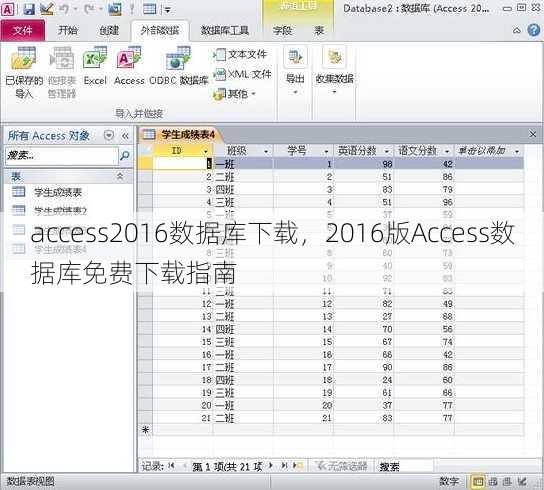The height and width of the screenshot is (490, 544).
Task: Collapse the navigation pane shutter bar
Action: 125,136
